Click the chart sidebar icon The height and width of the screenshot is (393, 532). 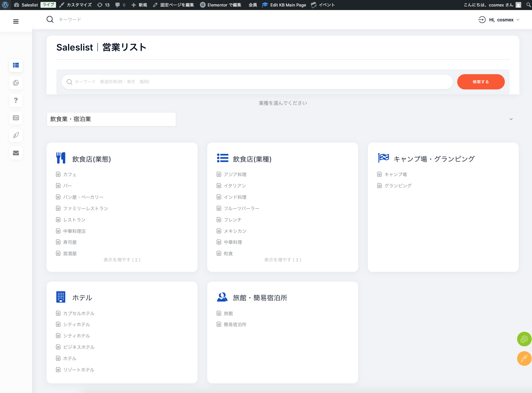click(x=16, y=83)
